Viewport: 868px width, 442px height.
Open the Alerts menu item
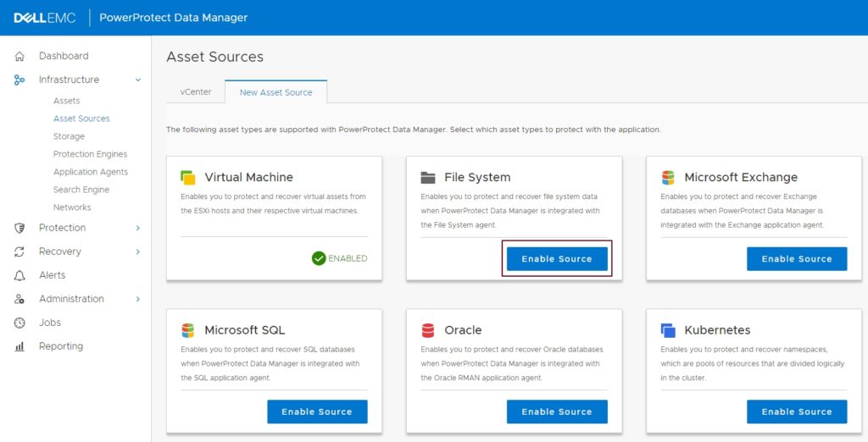(x=52, y=275)
